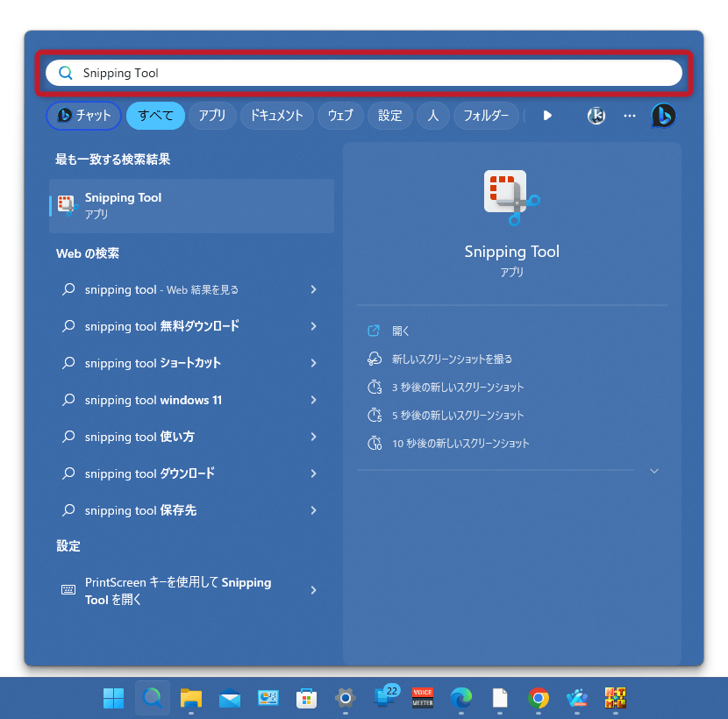The width and height of the screenshot is (728, 719).
Task: Open Mail app from taskbar
Action: pos(229,699)
